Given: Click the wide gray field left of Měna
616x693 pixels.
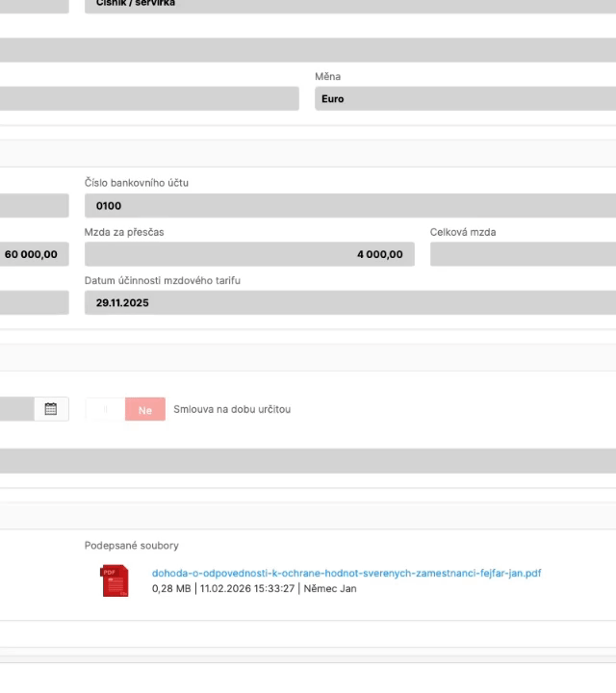Looking at the screenshot, I should tap(149, 99).
